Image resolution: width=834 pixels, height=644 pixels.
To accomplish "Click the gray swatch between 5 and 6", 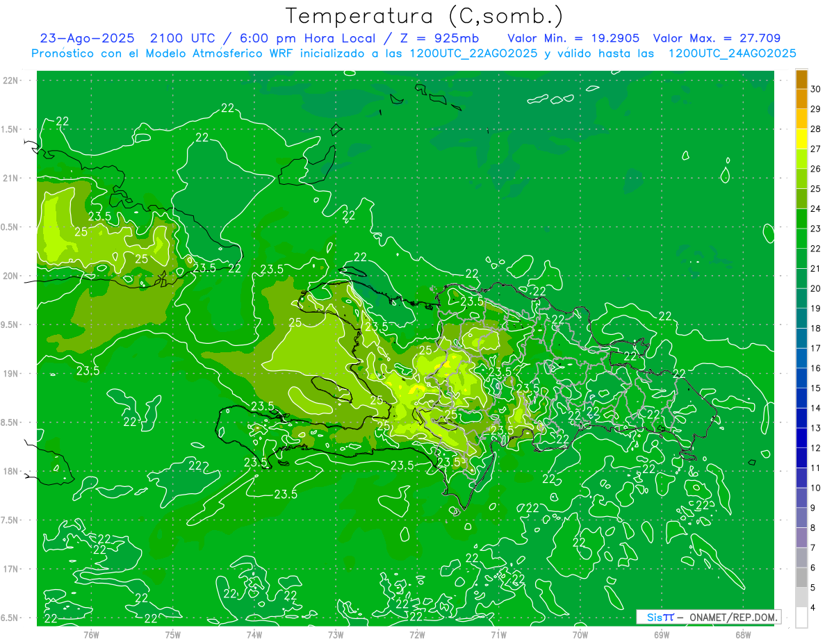I will (x=801, y=577).
